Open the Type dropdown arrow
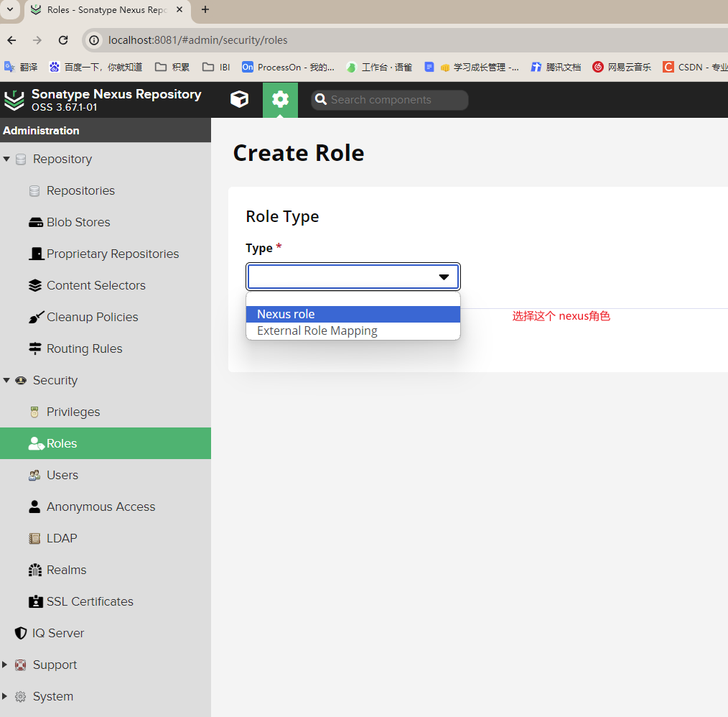 [x=444, y=277]
